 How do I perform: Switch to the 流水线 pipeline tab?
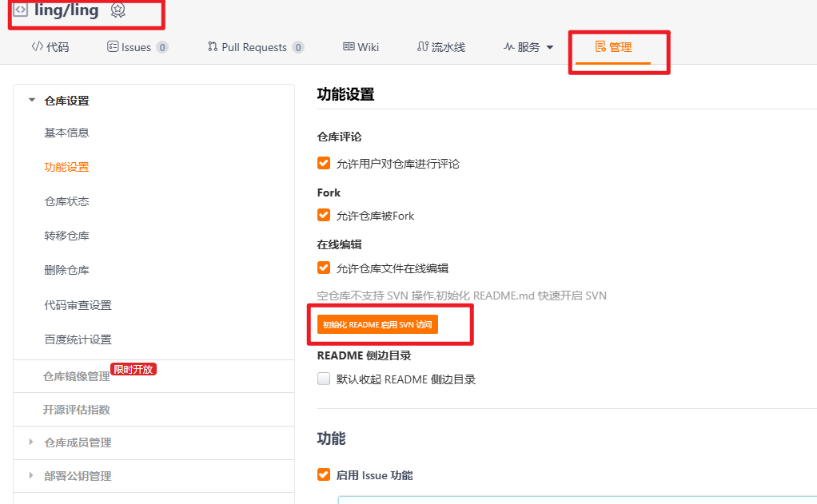click(x=441, y=47)
